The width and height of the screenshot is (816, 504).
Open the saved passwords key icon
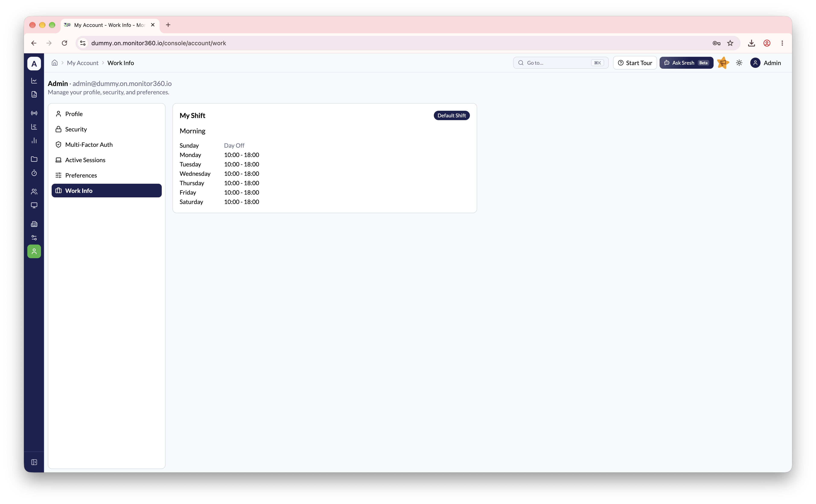point(716,43)
